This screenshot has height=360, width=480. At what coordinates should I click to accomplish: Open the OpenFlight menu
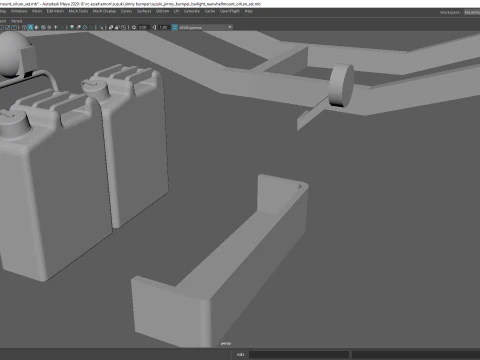(x=230, y=11)
